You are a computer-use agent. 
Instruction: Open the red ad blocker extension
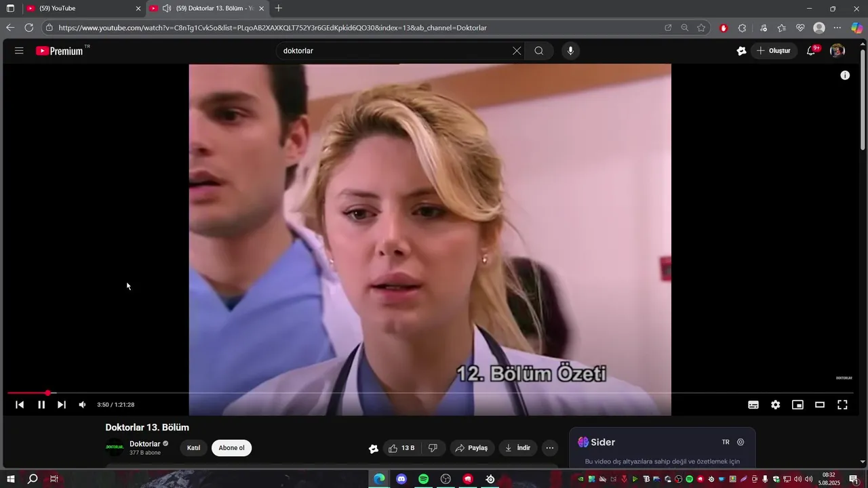(x=724, y=28)
